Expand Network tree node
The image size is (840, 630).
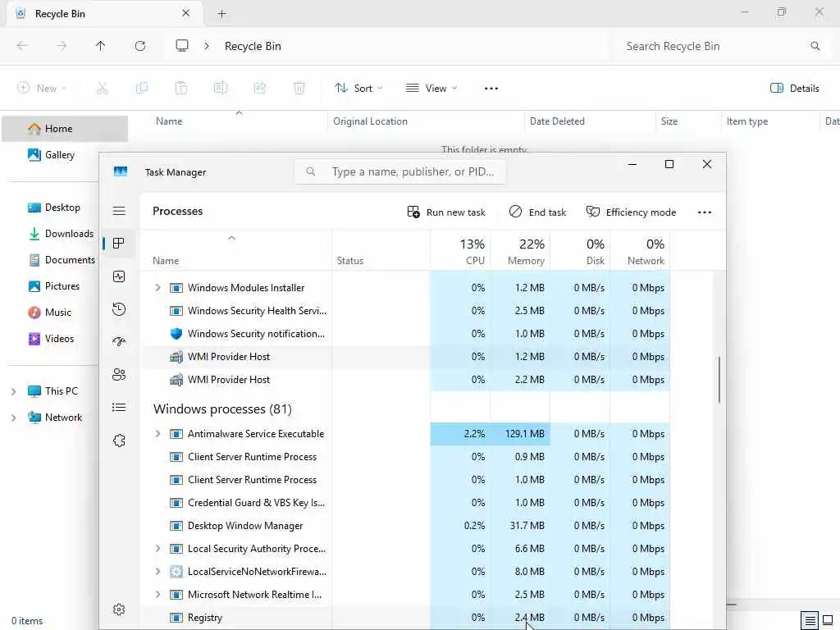tap(14, 418)
